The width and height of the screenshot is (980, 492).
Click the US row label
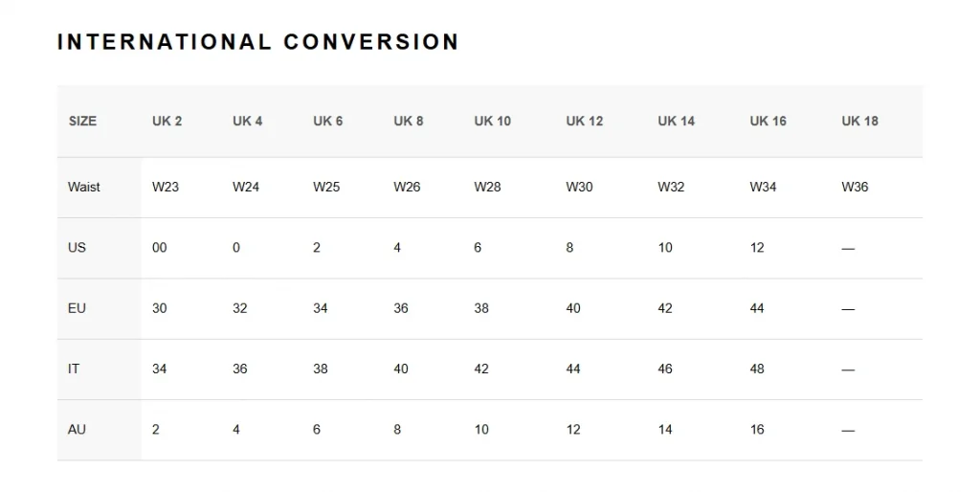[x=78, y=248]
